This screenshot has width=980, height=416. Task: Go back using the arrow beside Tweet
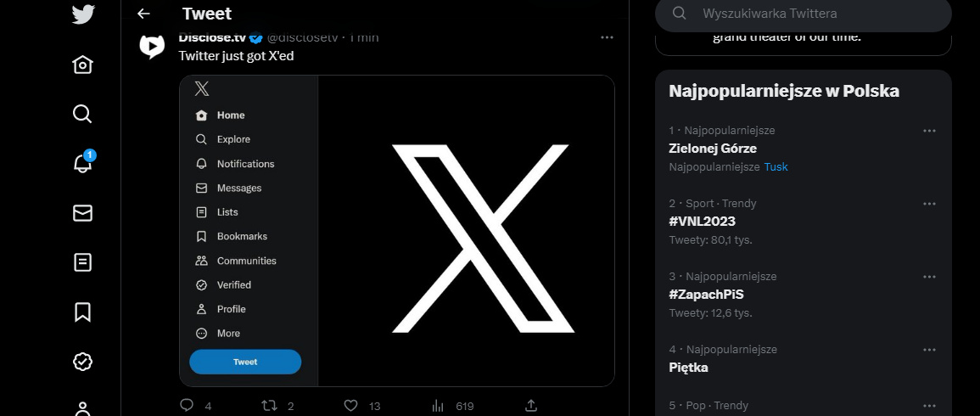[x=143, y=14]
